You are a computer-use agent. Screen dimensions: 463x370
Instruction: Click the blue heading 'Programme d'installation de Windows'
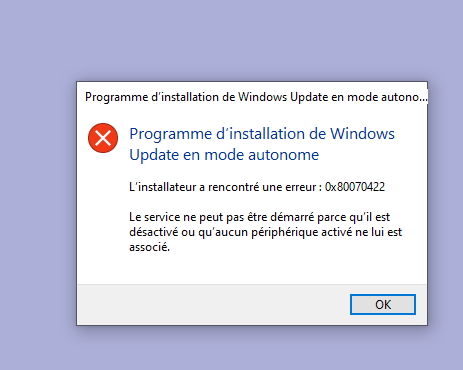click(262, 134)
